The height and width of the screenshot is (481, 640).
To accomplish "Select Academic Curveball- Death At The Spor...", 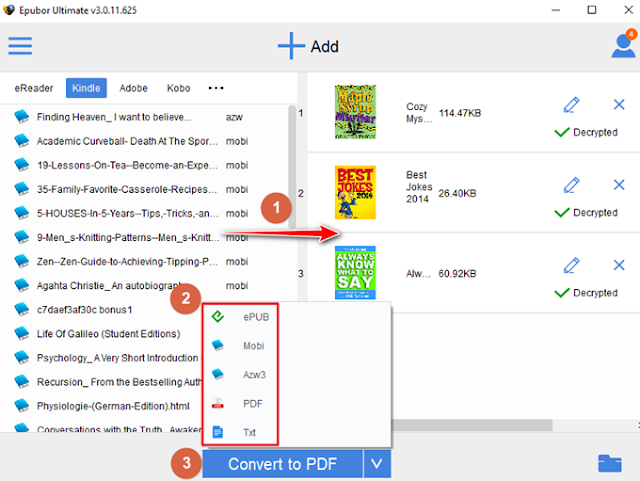I will (127, 141).
